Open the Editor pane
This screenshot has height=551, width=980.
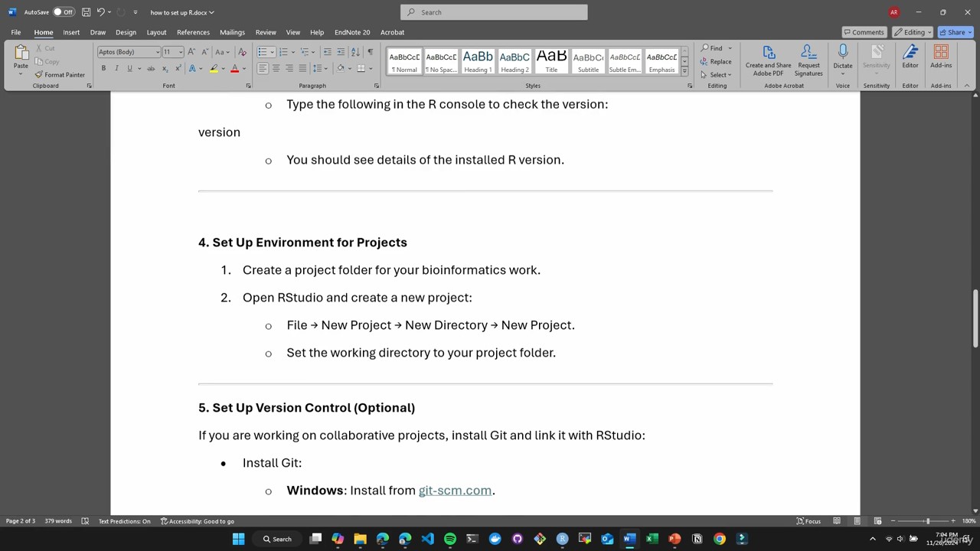[x=910, y=57]
